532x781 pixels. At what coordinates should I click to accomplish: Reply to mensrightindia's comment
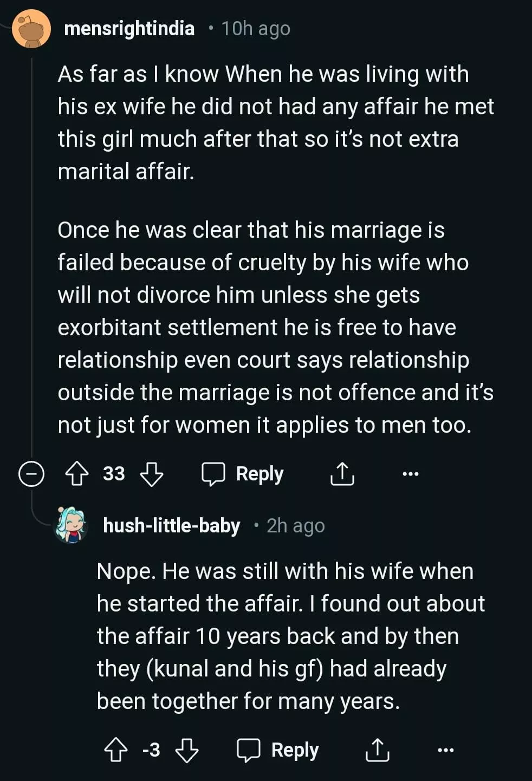click(x=243, y=474)
